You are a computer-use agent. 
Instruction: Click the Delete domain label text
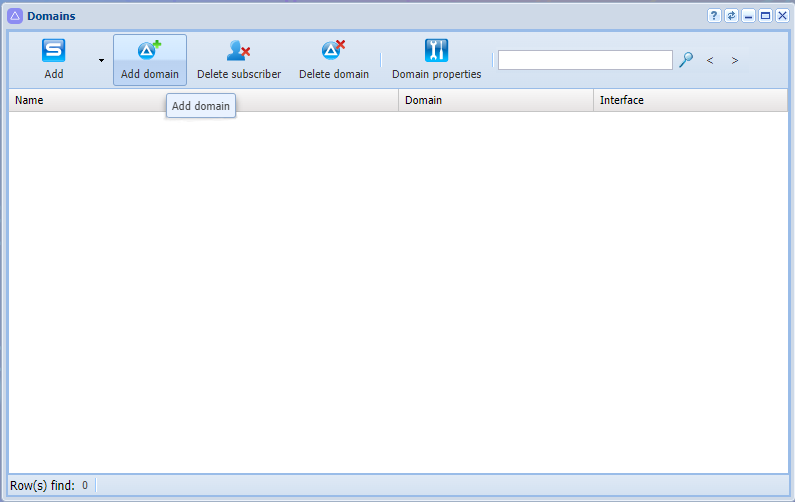[334, 74]
